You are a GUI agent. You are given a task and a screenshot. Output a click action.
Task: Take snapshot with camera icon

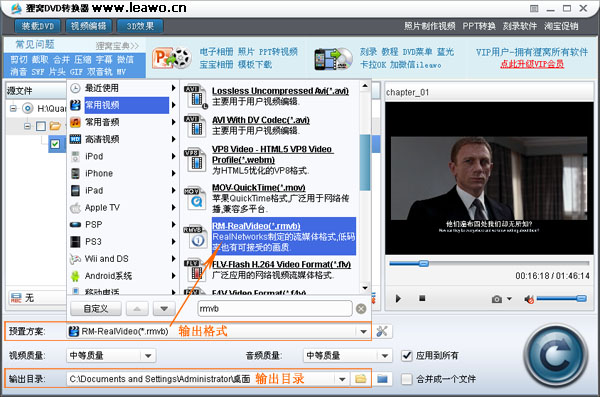[497, 299]
